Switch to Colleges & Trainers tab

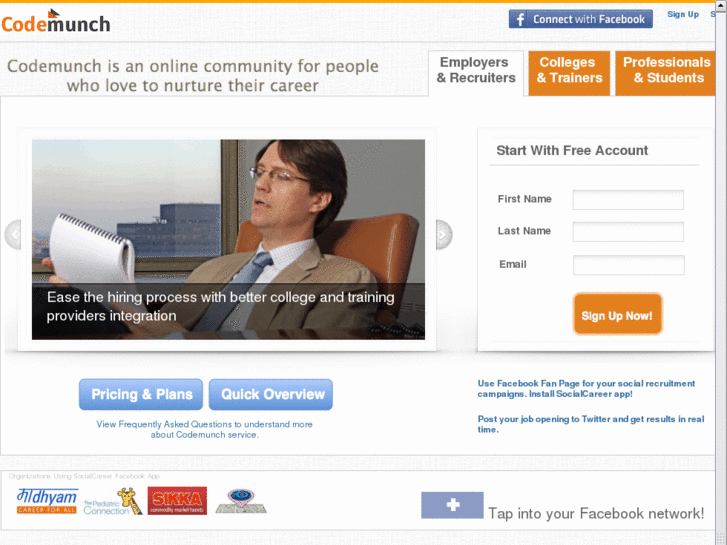569,73
